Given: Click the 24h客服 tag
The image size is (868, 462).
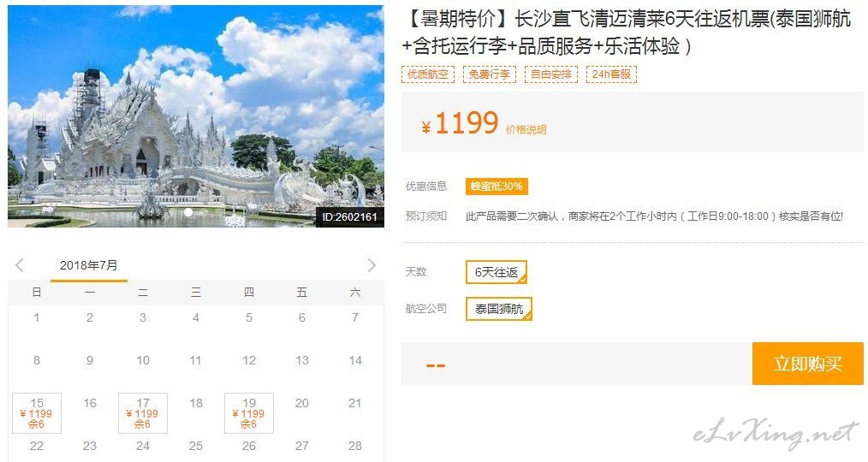Looking at the screenshot, I should coord(611,74).
